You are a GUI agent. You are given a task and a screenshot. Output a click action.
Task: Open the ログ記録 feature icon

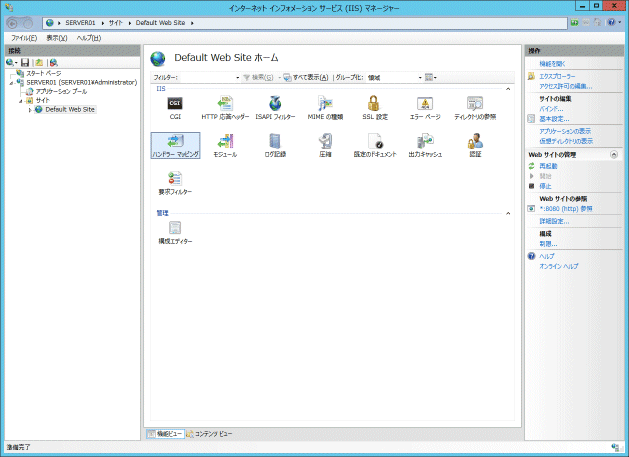click(275, 141)
